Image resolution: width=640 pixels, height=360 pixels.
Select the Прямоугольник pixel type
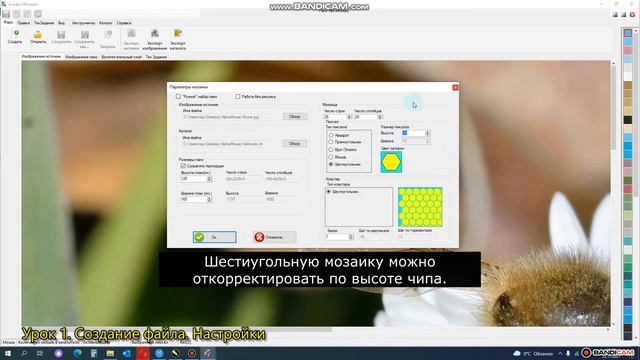tap(331, 142)
